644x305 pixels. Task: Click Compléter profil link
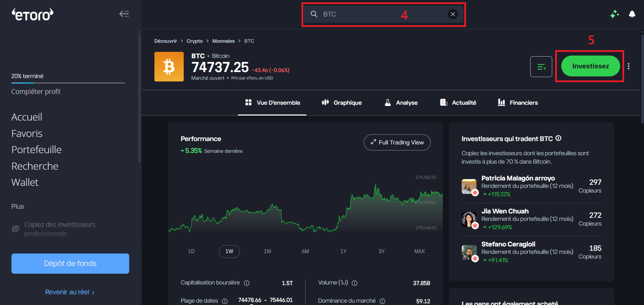pos(36,92)
